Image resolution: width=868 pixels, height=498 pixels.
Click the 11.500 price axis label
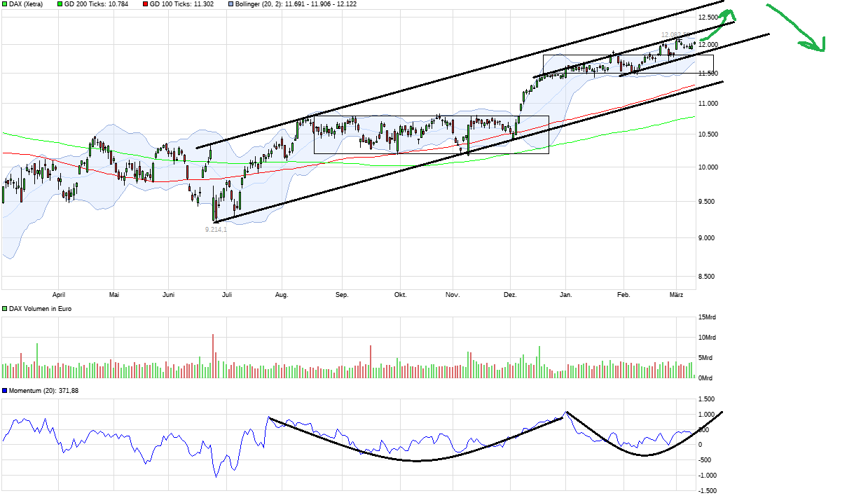click(708, 74)
